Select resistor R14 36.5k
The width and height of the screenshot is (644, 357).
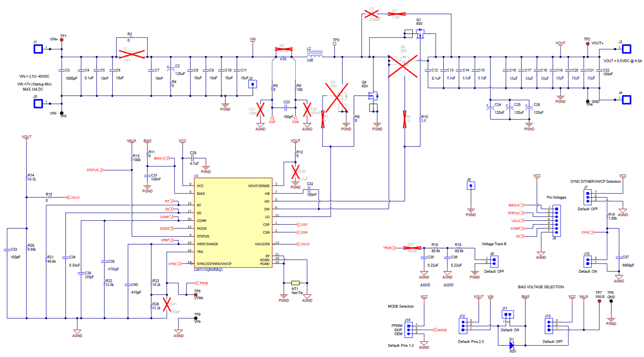27,178
